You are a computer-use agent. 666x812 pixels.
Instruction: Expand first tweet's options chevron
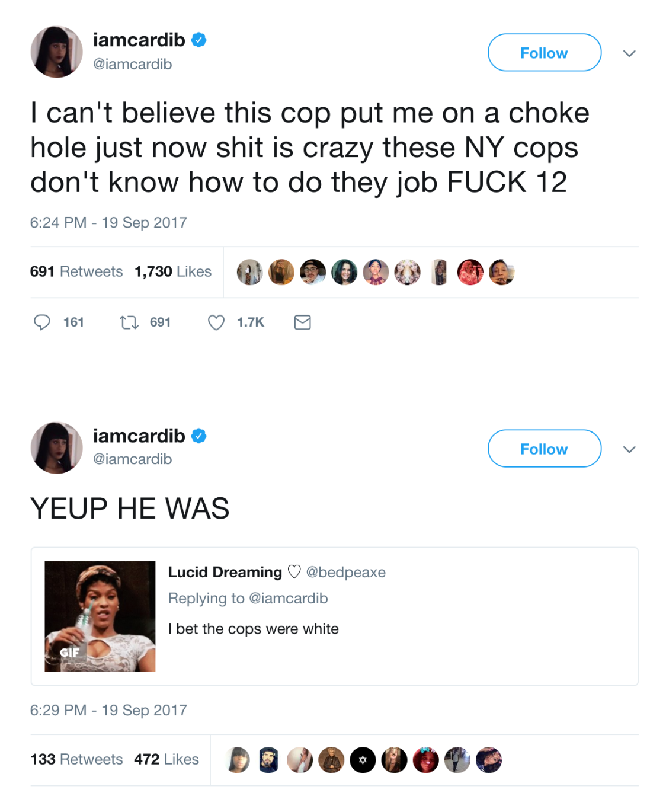(x=629, y=53)
